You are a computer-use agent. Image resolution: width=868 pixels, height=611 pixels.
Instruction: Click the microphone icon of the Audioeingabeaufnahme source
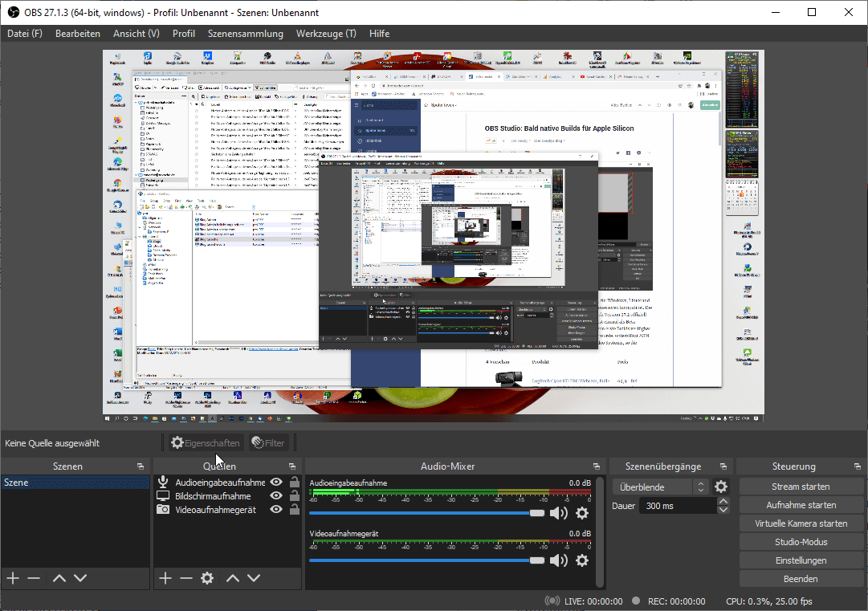tap(163, 482)
